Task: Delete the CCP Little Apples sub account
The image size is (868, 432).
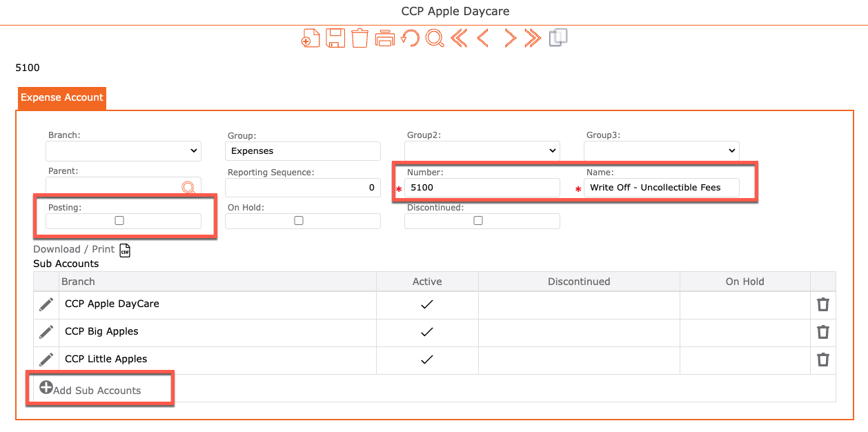Action: (x=822, y=360)
